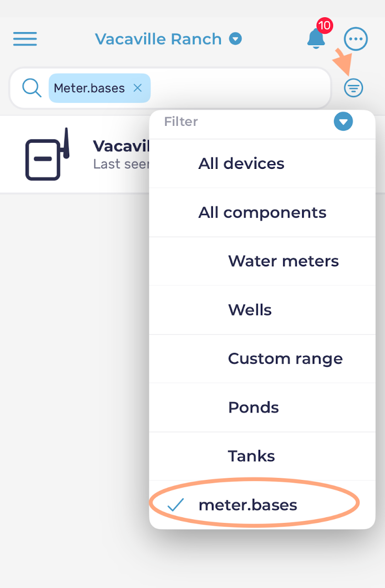Select the Water meters filter

[262, 261]
